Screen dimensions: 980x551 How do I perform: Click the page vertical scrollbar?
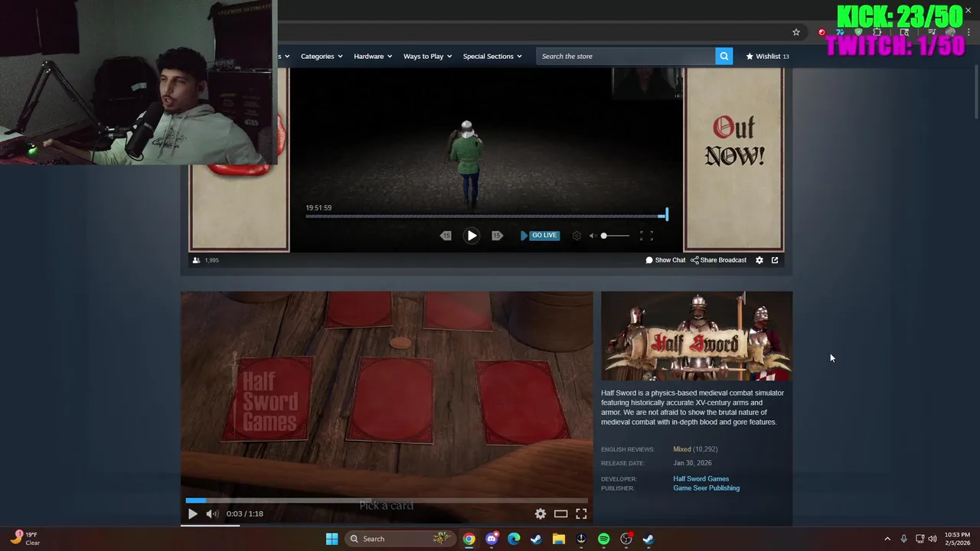click(975, 92)
